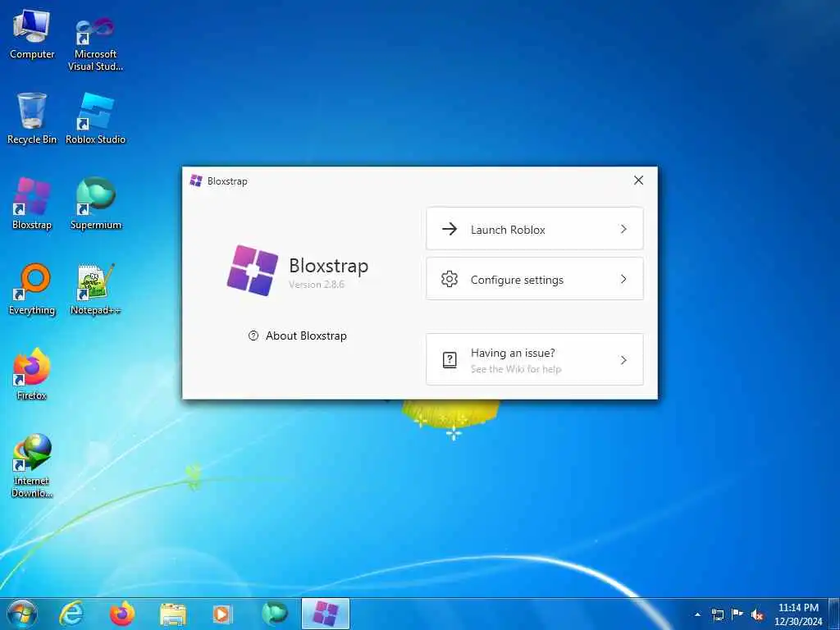Screen dimensions: 840x630
Task: Select the Recycle Bin icon
Action: point(32,118)
